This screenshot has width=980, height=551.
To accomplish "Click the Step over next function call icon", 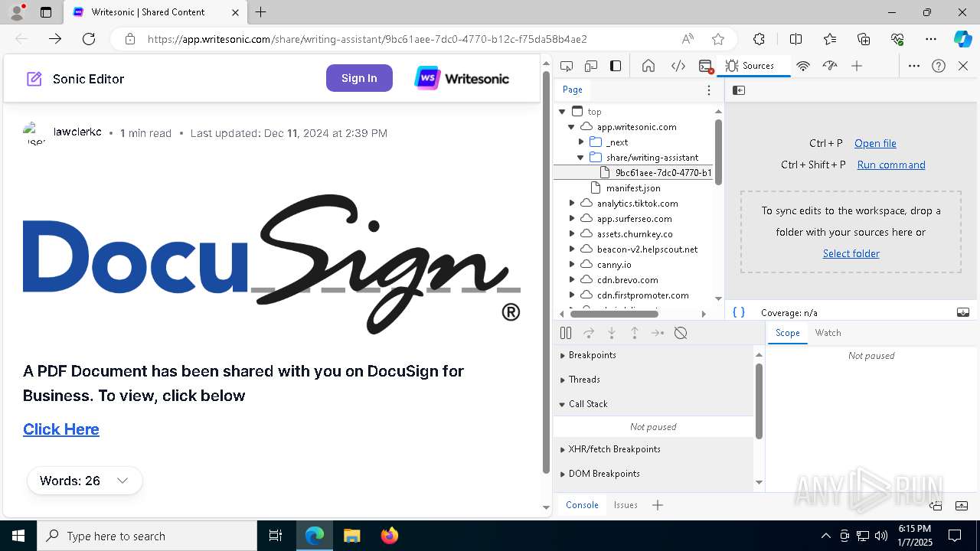I will point(589,333).
